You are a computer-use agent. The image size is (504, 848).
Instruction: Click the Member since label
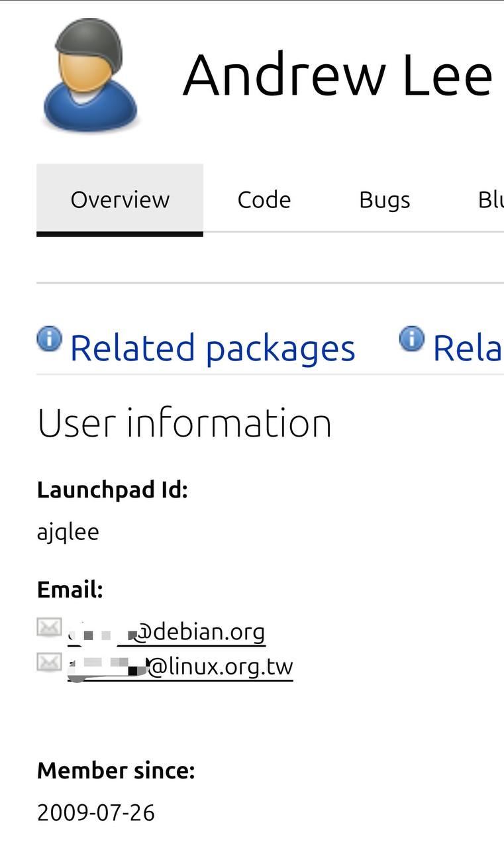pos(116,770)
